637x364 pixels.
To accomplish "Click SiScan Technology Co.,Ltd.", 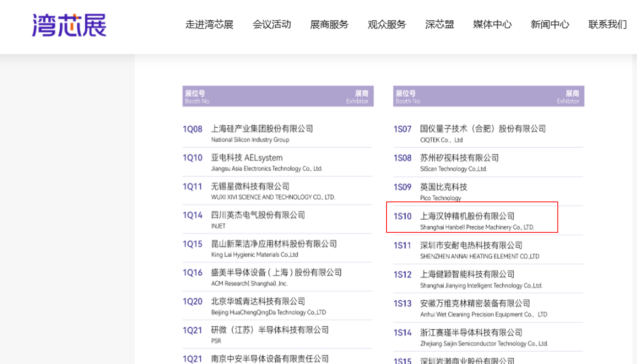I will (x=453, y=169).
